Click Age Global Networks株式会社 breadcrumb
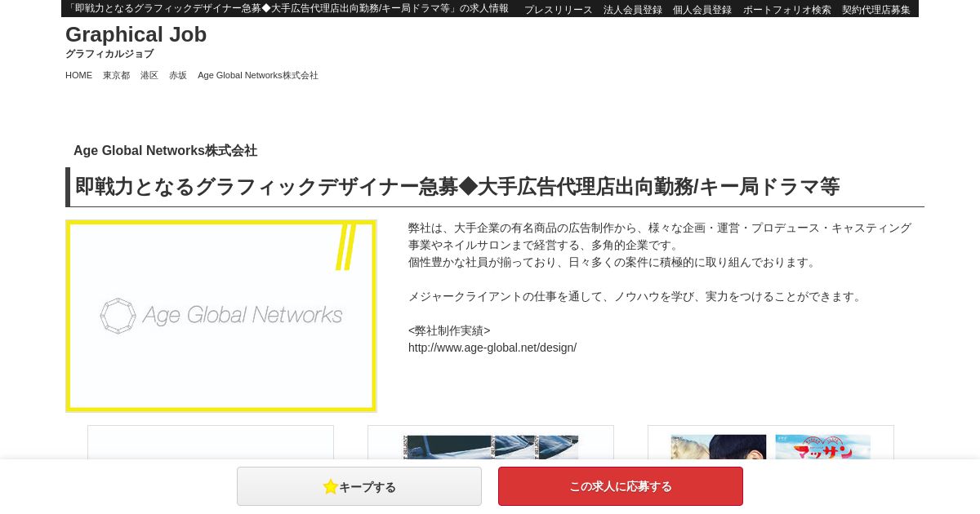 [x=258, y=75]
